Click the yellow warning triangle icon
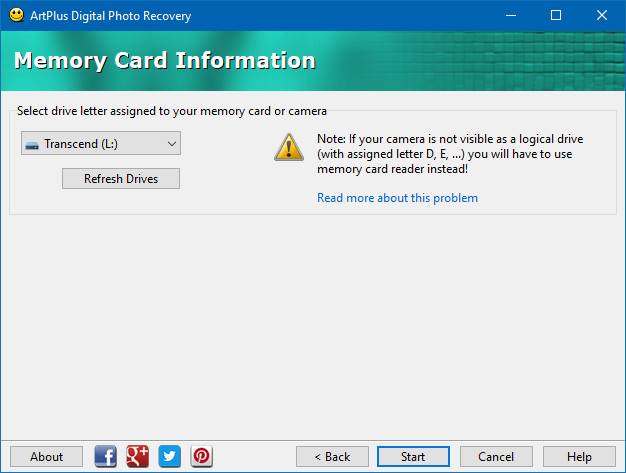626x473 pixels. click(x=289, y=147)
